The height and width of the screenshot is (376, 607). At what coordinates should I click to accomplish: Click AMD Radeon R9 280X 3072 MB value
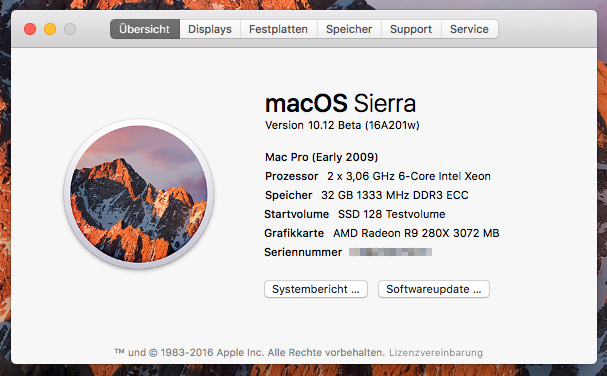[x=416, y=233]
